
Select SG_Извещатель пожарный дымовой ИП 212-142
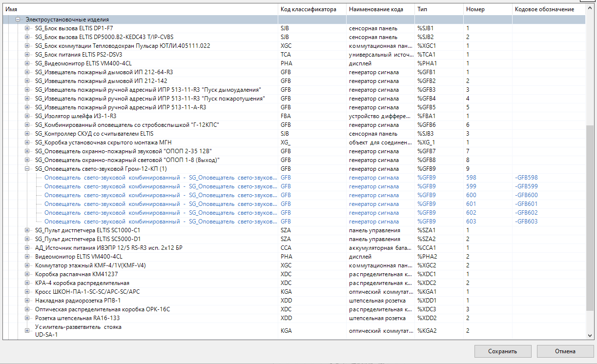101,81
